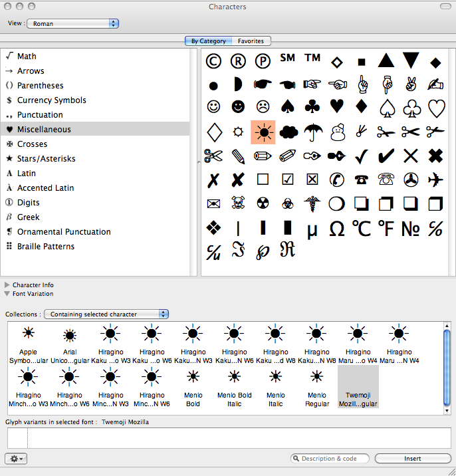Select the frowning face character
This screenshot has width=456, height=476.
click(263, 106)
